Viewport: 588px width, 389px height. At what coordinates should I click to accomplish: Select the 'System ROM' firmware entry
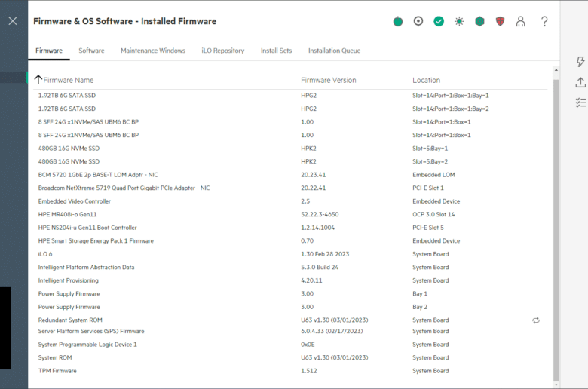point(55,357)
